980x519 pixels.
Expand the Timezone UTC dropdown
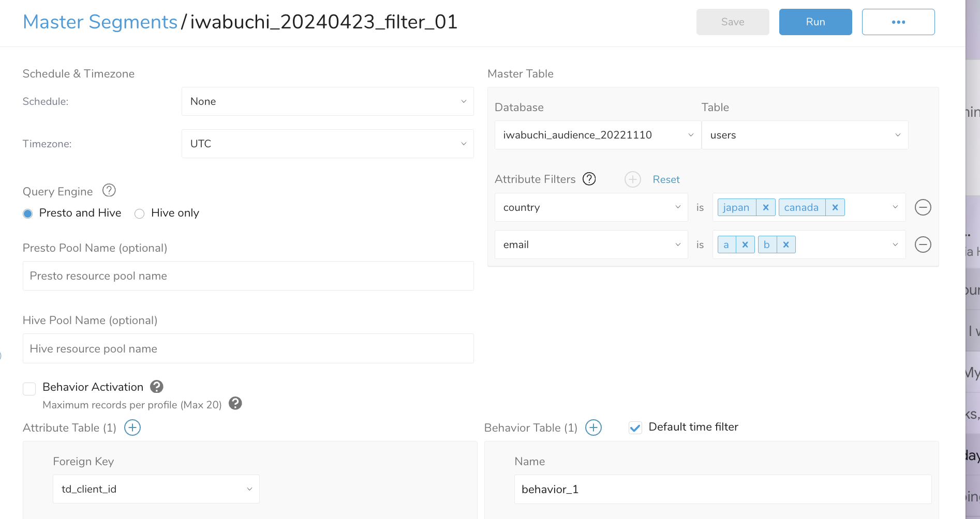click(327, 144)
